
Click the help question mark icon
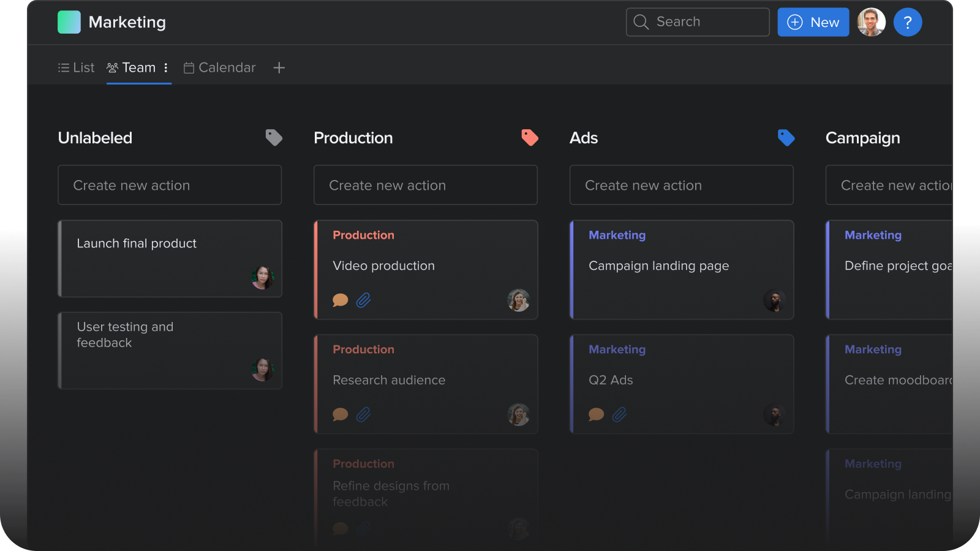[x=908, y=23]
